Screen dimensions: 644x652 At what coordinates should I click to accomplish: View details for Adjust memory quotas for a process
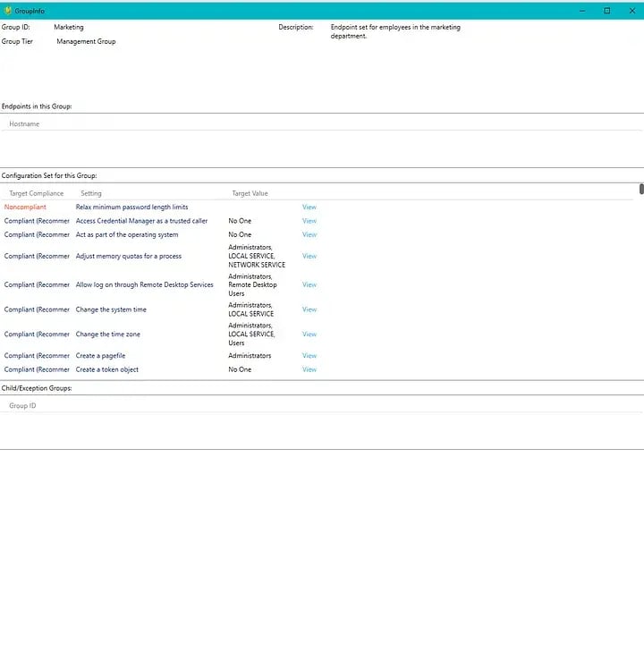point(309,257)
